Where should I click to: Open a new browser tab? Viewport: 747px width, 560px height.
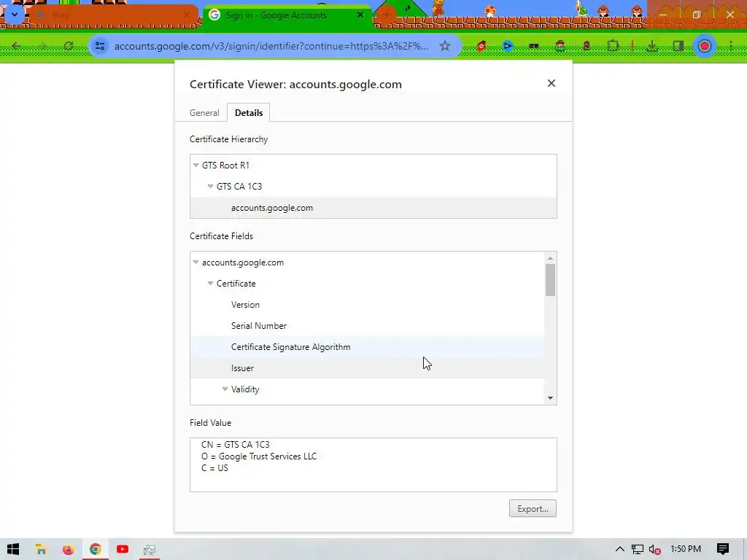(387, 15)
